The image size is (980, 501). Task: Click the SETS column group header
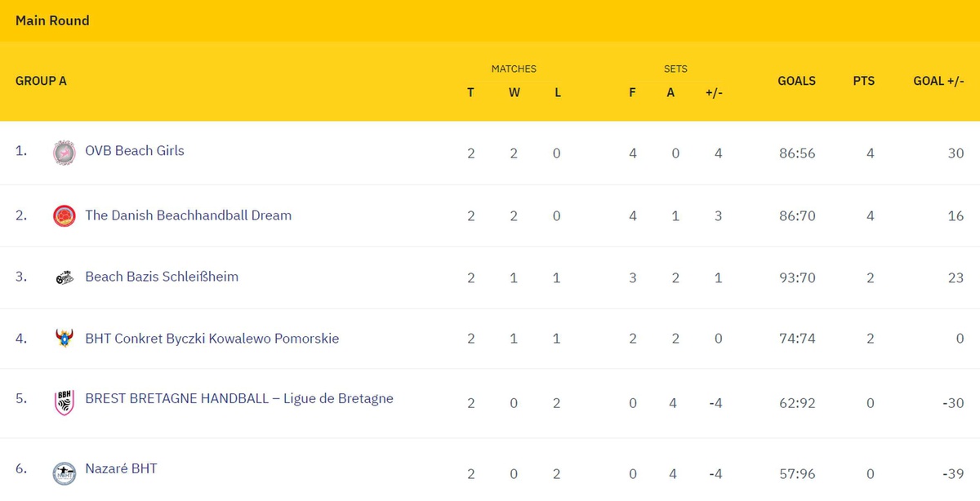point(675,69)
